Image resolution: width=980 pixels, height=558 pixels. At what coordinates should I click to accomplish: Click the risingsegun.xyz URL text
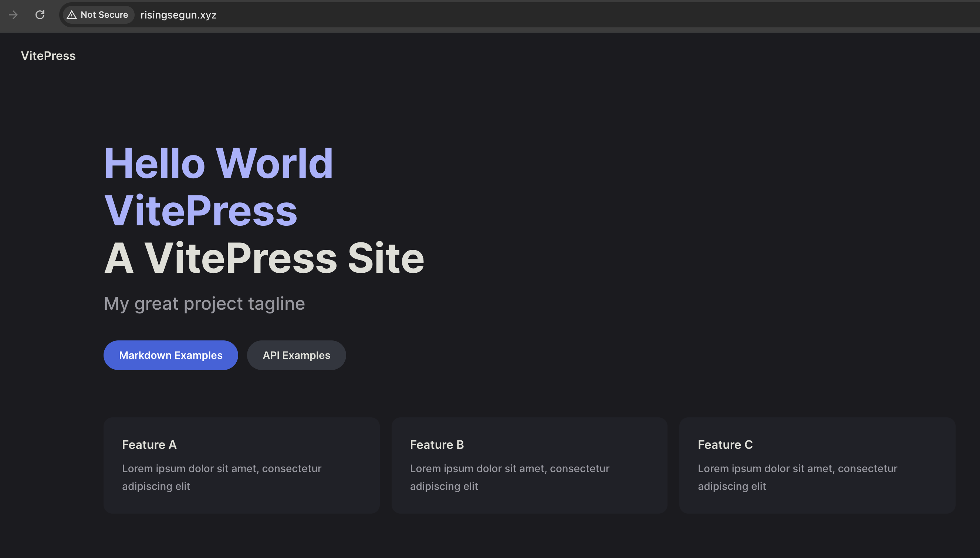click(x=179, y=15)
